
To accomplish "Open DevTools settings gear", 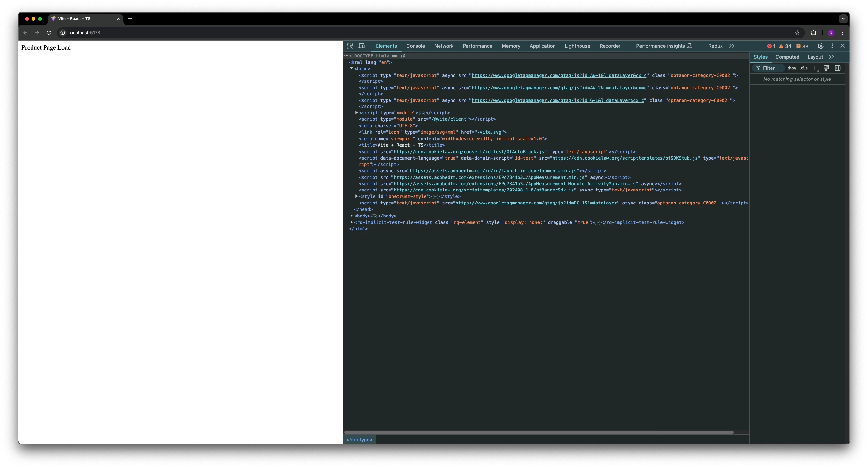I will pos(821,46).
